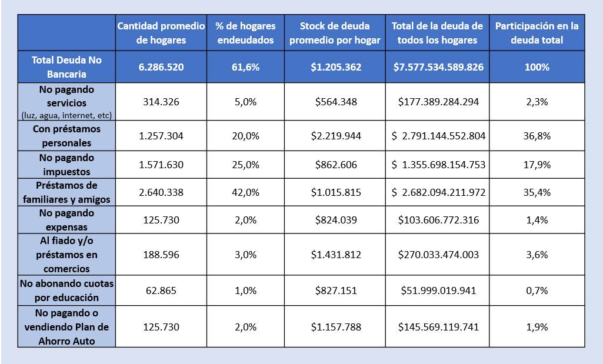Select the 'No pagando expensas' row label
The height and width of the screenshot is (364, 603).
pos(66,220)
